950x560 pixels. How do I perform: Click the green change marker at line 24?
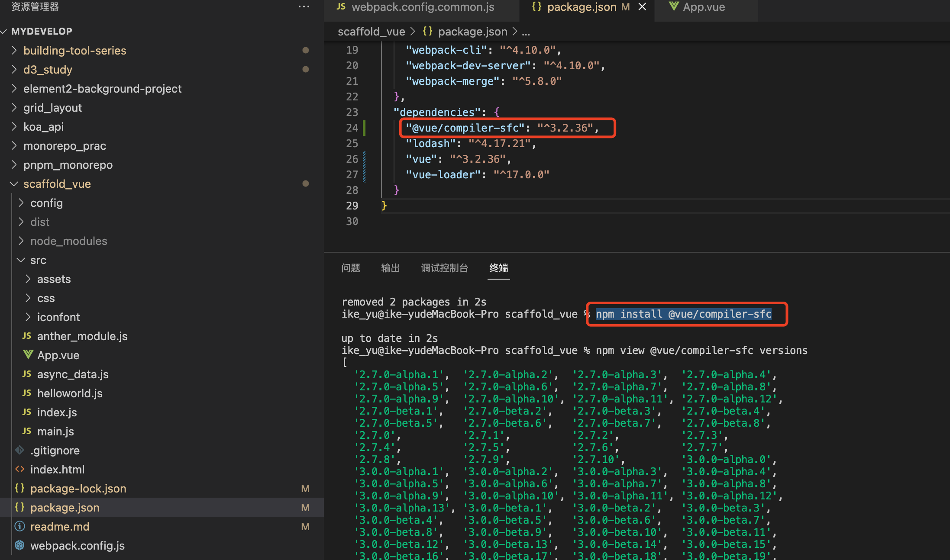point(364,128)
